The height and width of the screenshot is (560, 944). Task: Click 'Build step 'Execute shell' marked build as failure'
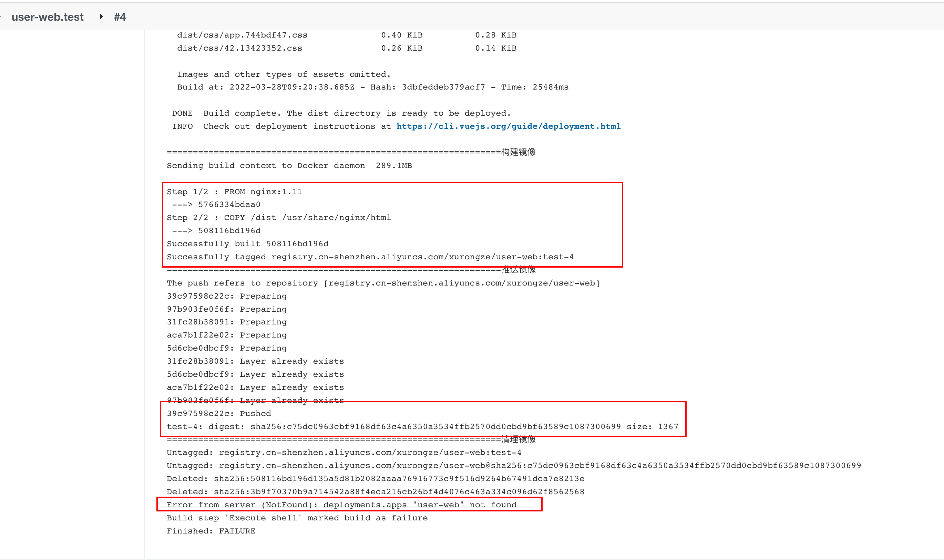pos(297,518)
